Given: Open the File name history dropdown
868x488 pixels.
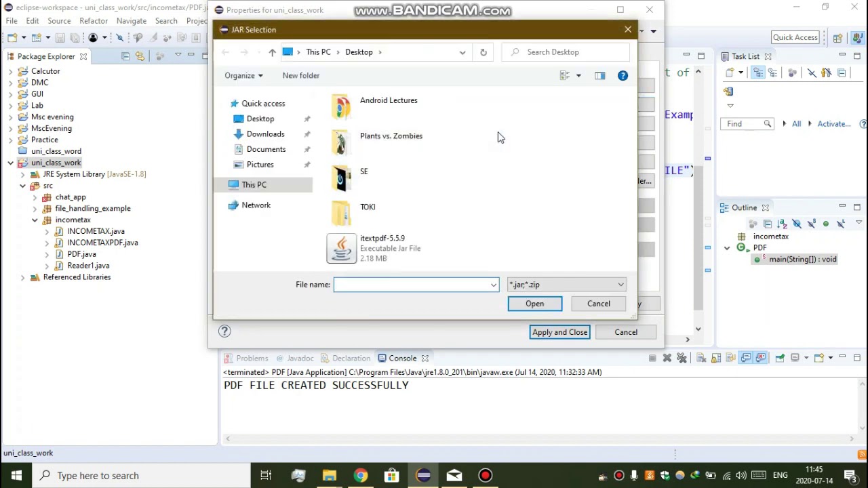Looking at the screenshot, I should (x=494, y=285).
